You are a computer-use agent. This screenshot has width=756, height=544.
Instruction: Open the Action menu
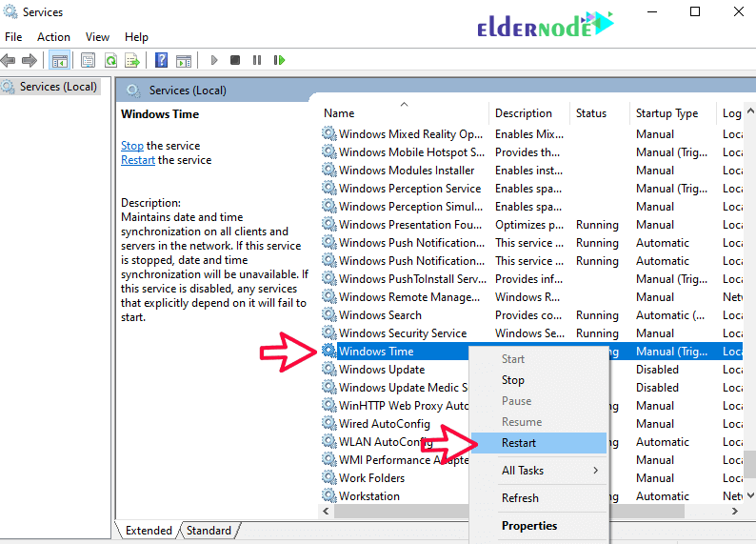pyautogui.click(x=53, y=37)
